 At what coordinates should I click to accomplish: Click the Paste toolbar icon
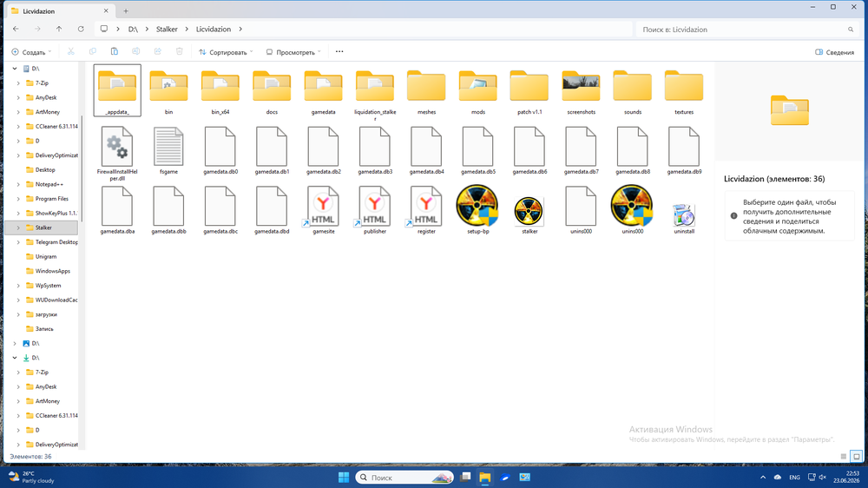(114, 51)
